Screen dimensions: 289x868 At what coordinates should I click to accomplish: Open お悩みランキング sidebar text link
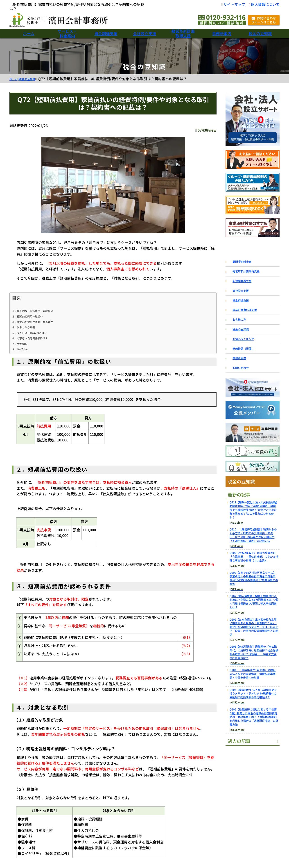pos(243,339)
